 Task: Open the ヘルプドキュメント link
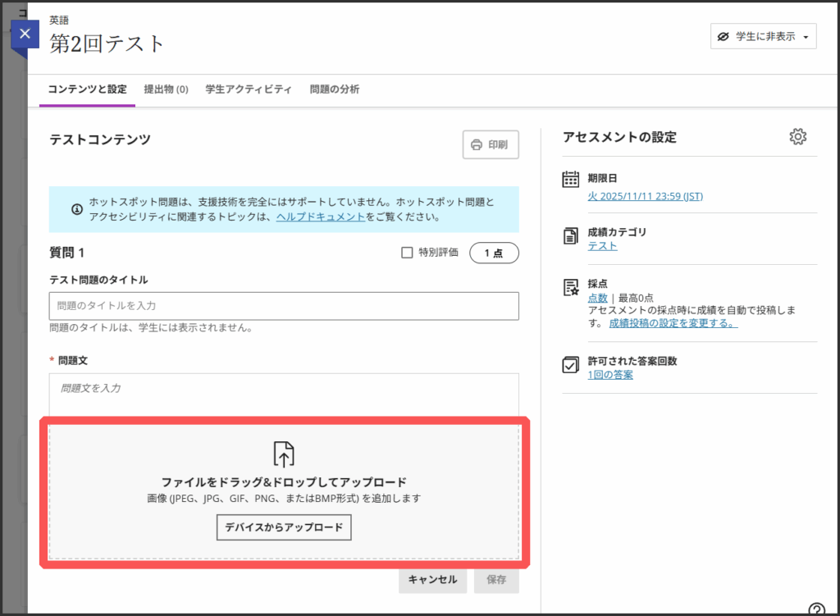[320, 217]
